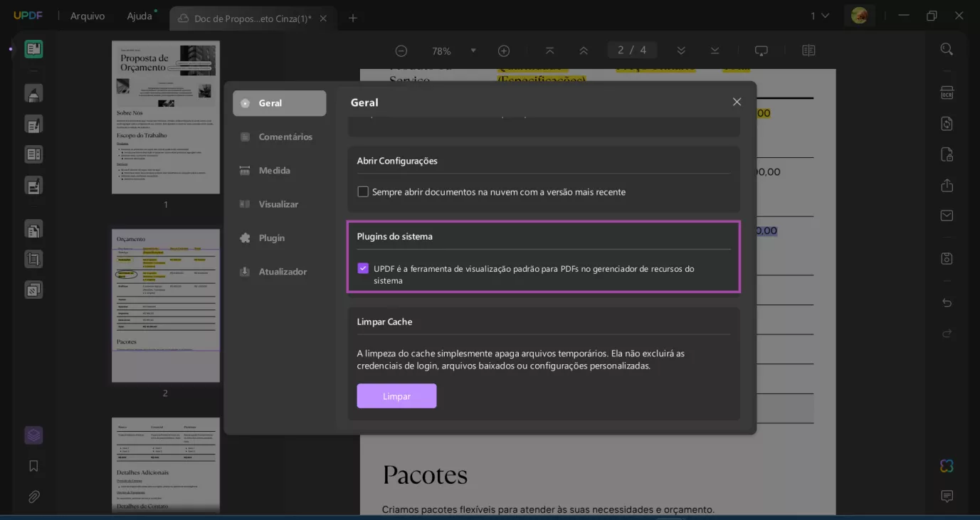This screenshot has height=520, width=980.
Task: Open the Atualizador settings tab
Action: click(x=279, y=272)
